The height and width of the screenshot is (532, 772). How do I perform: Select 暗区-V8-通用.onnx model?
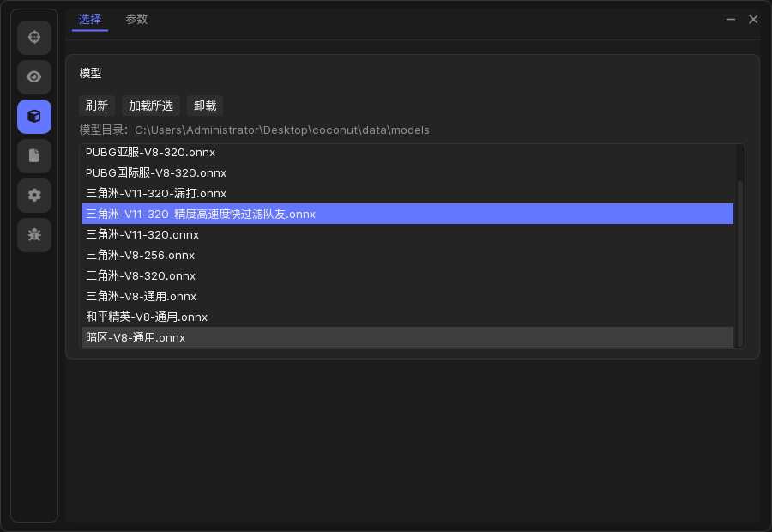click(x=407, y=337)
